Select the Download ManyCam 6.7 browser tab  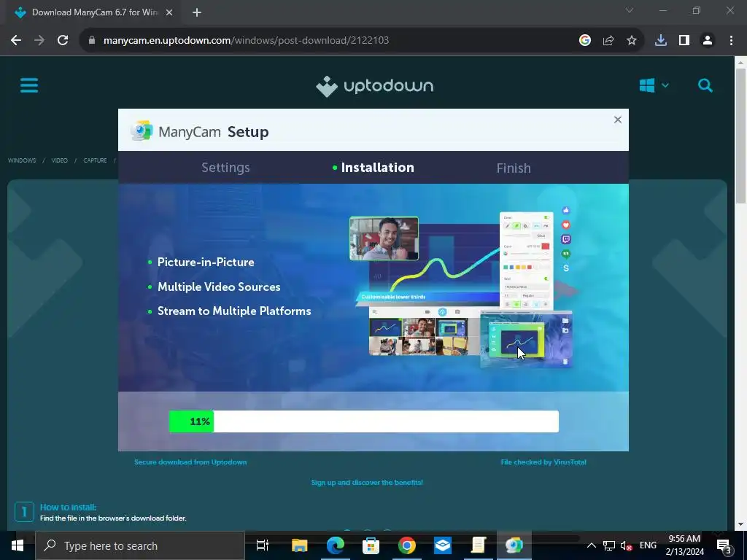coord(93,12)
